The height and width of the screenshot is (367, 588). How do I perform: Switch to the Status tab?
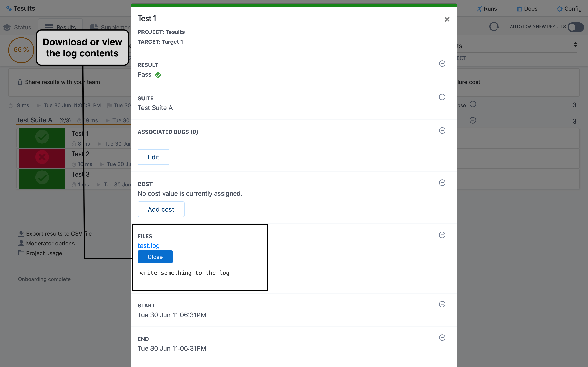pos(17,28)
